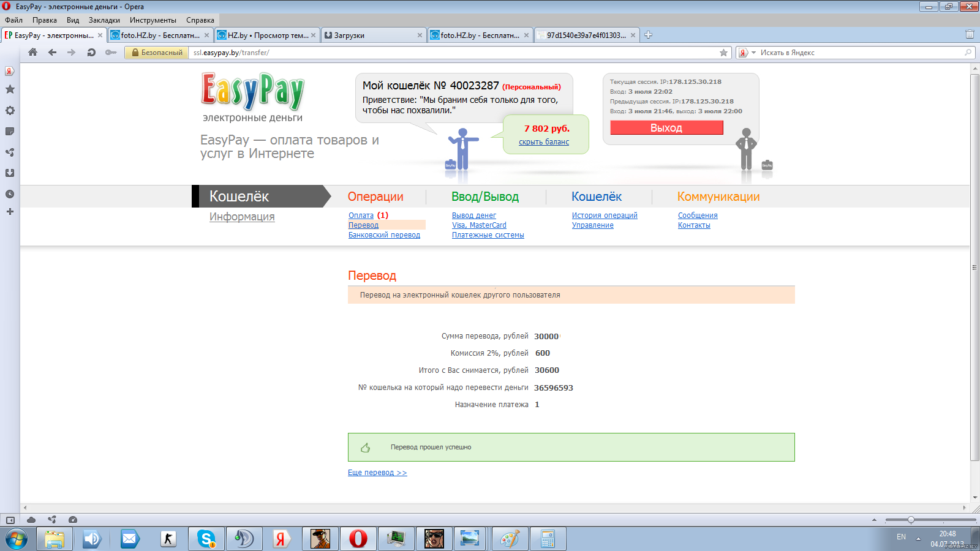Open the Закладки menu

coord(104,20)
